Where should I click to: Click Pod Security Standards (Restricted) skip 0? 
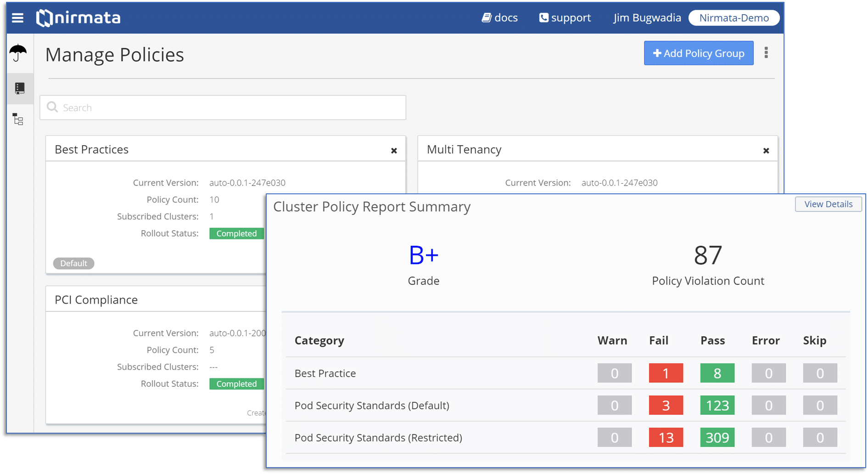[820, 437]
